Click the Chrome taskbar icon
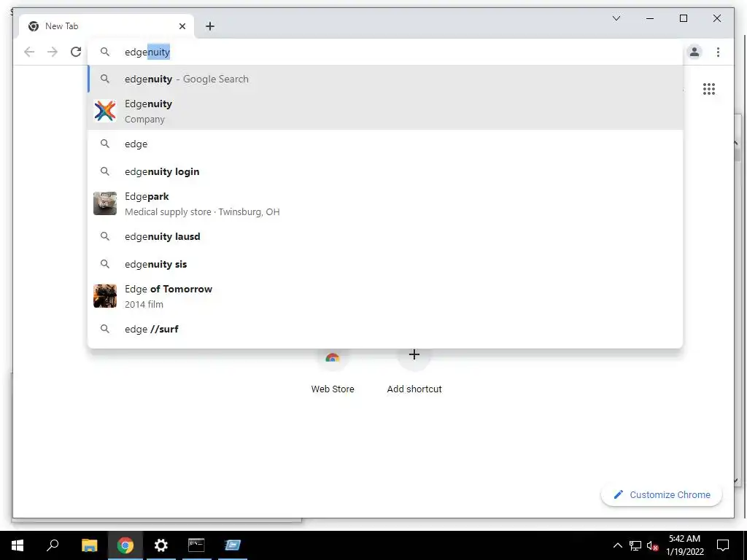 click(125, 545)
